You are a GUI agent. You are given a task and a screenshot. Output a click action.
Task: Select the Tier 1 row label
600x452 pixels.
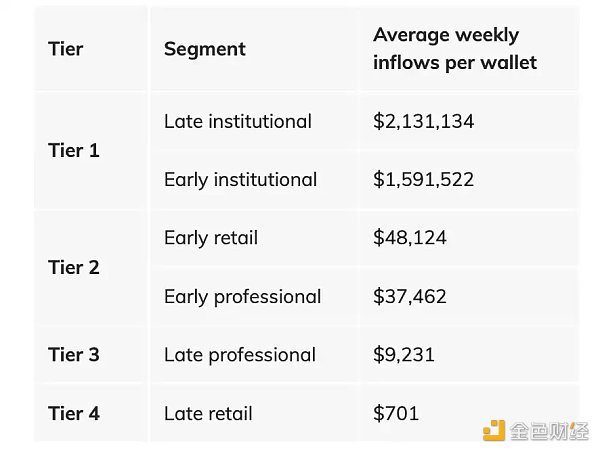[74, 151]
